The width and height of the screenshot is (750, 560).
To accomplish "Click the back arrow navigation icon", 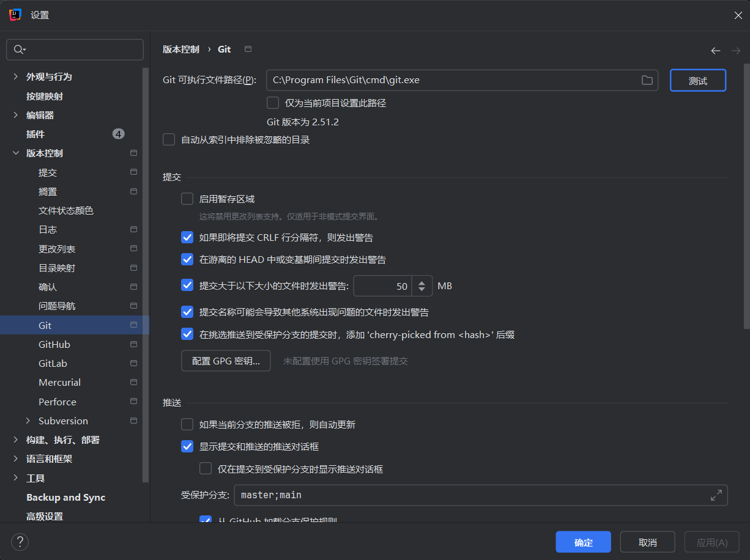I will [x=716, y=50].
